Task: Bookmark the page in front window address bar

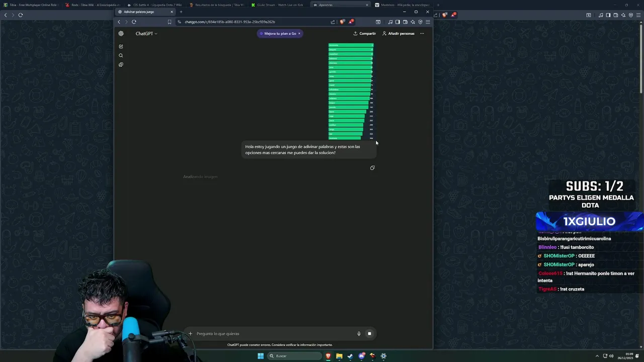Action: click(170, 22)
